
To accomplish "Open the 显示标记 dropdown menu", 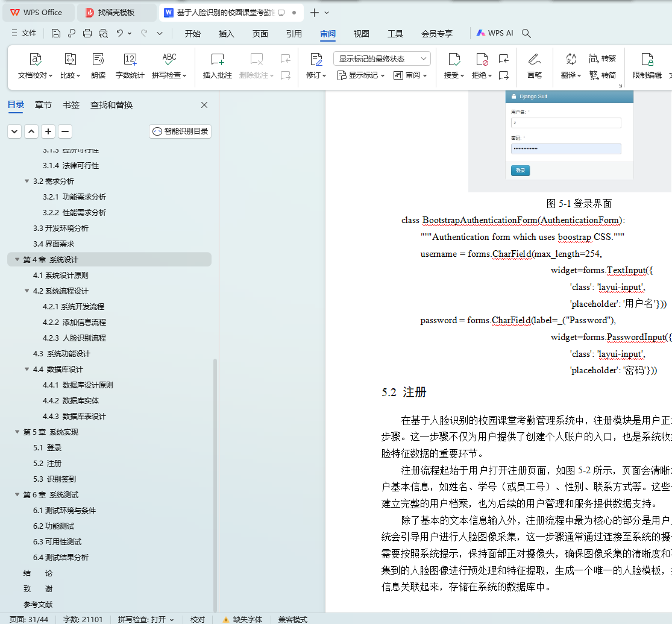I will pyautogui.click(x=361, y=75).
